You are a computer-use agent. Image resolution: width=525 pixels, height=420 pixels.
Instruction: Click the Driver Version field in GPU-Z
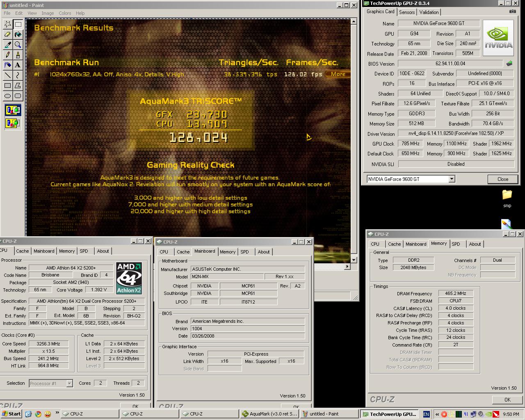(456, 133)
